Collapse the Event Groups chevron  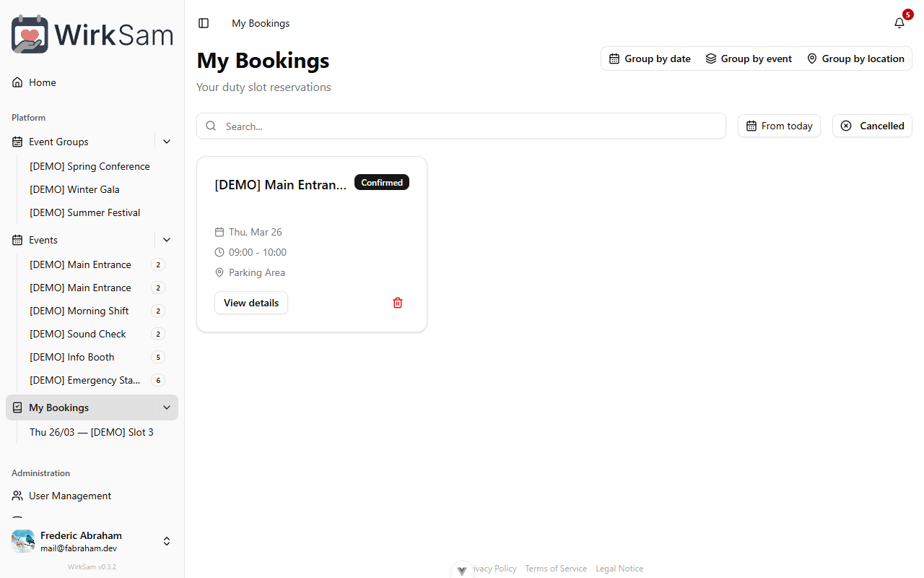click(x=167, y=142)
